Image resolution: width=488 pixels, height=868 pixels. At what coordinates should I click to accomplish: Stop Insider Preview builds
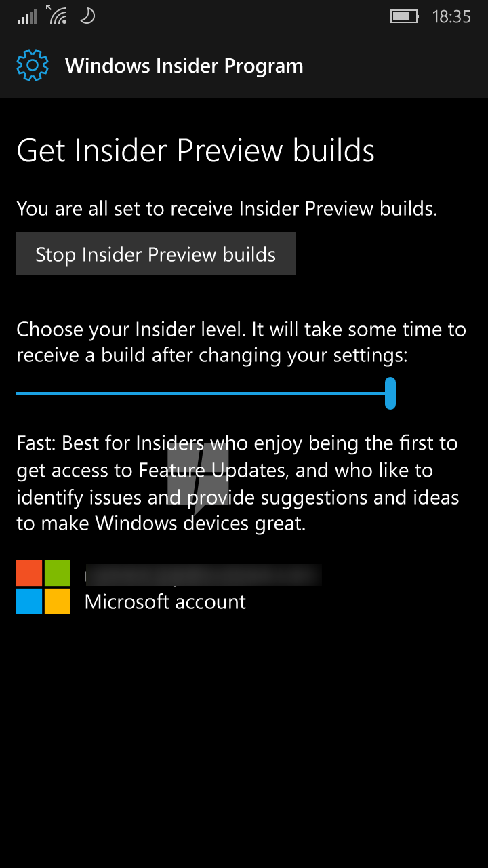tap(156, 254)
